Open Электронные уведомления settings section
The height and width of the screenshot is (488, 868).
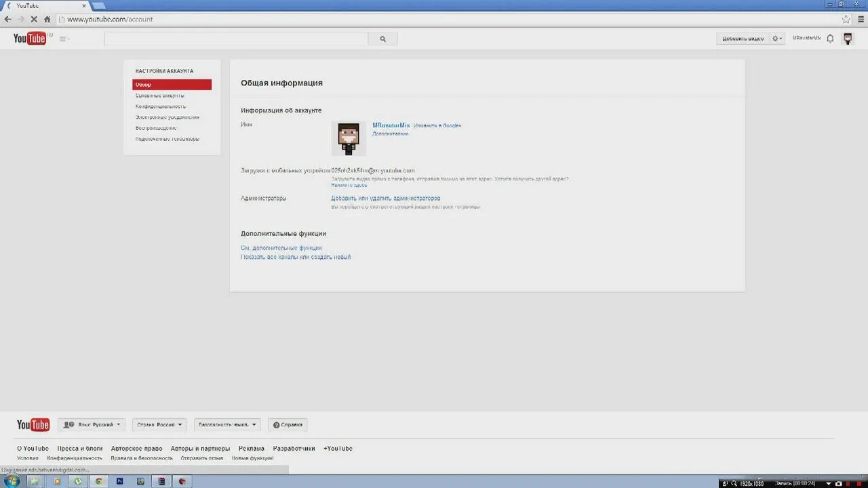click(167, 117)
